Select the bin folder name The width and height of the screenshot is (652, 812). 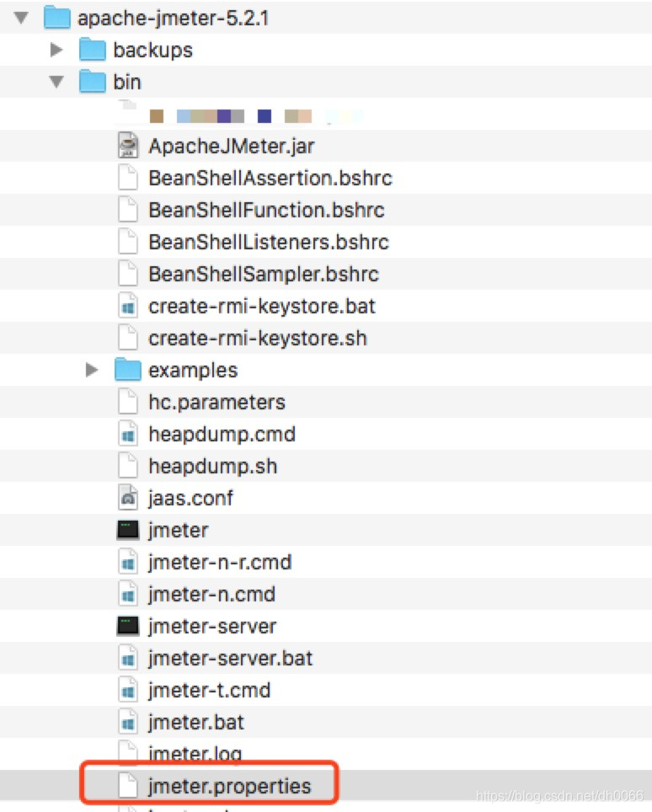[x=127, y=82]
